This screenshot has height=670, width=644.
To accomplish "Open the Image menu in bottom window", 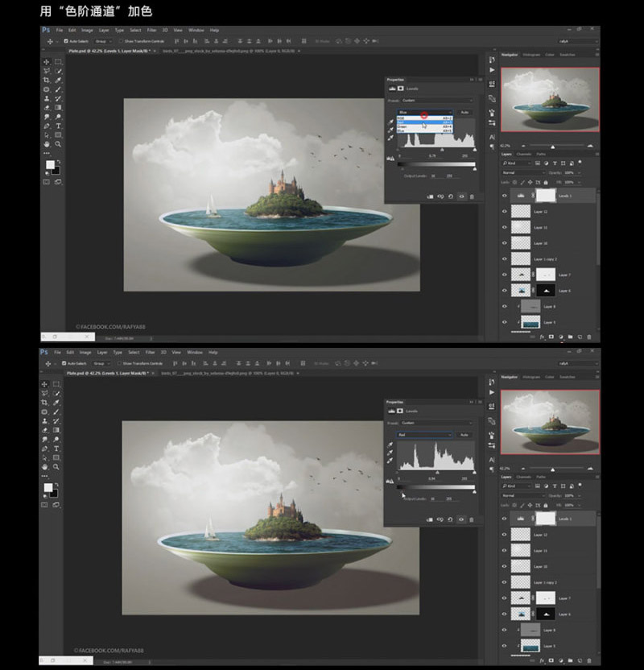I will pyautogui.click(x=85, y=353).
